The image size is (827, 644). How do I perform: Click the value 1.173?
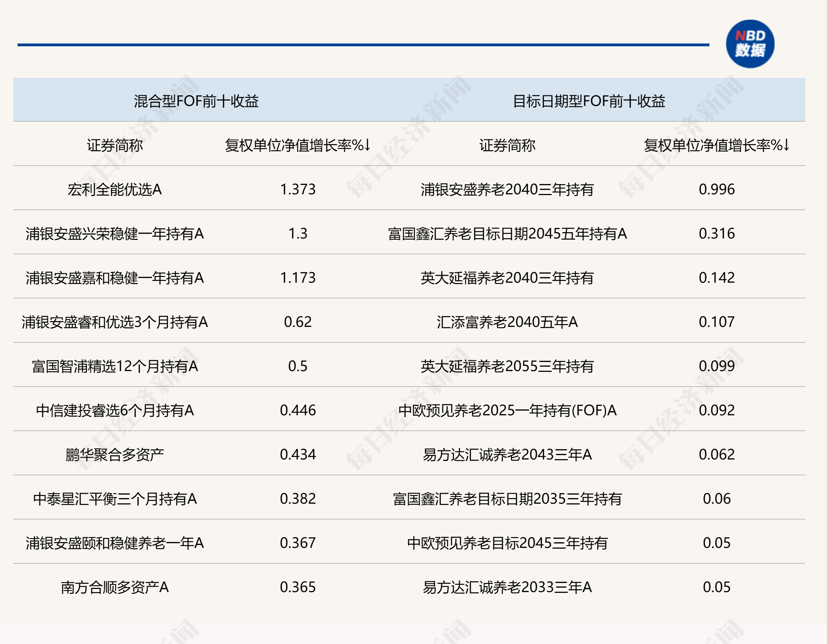[298, 278]
